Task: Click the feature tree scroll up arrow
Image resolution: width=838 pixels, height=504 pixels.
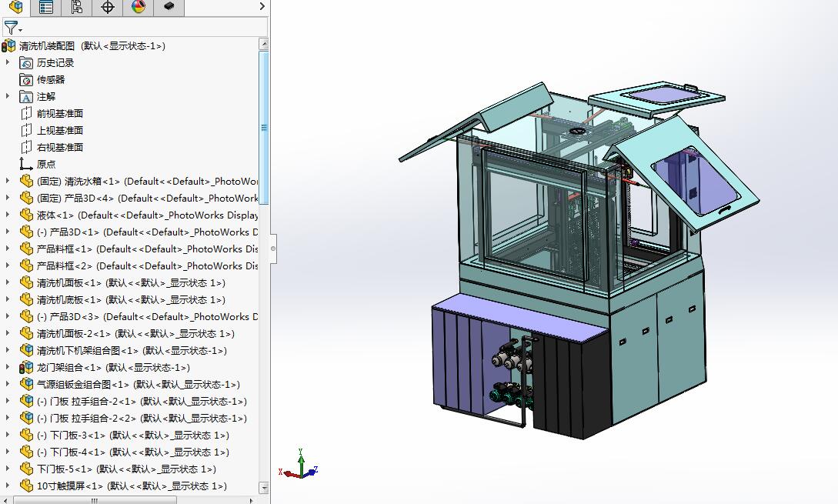Action: 263,44
